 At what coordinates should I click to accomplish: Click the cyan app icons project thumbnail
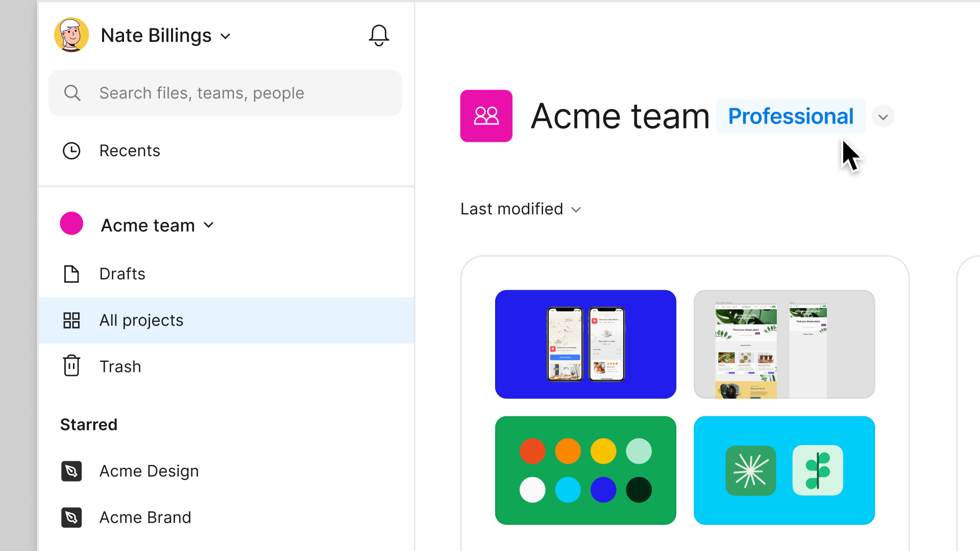[x=784, y=469]
